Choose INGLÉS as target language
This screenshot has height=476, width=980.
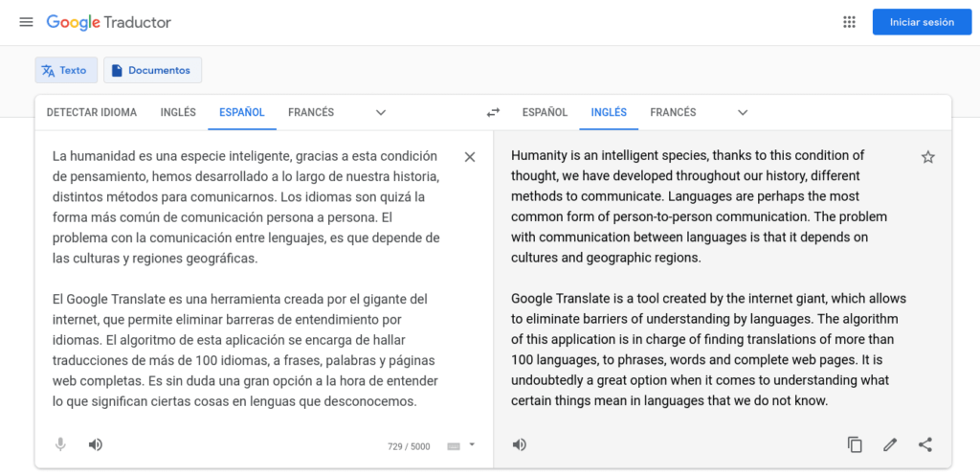[609, 113]
